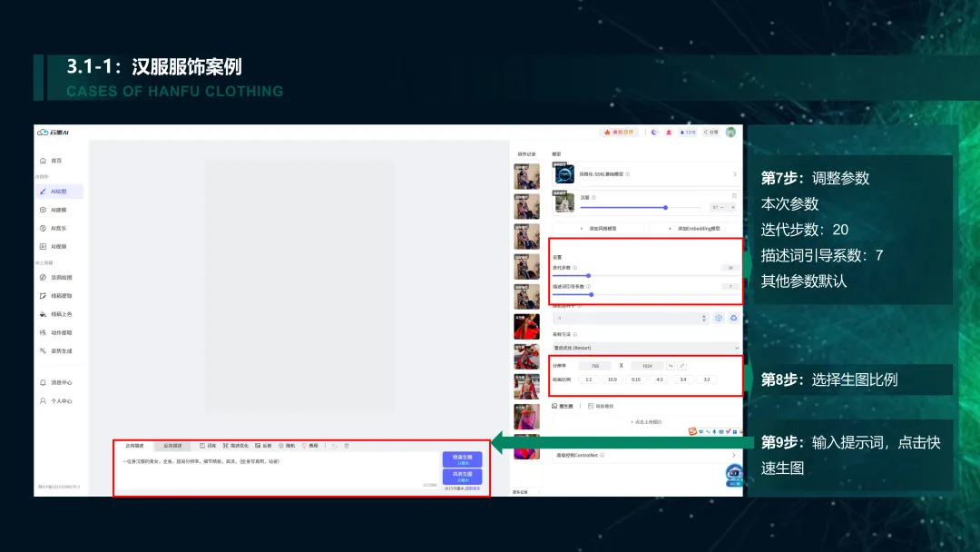Select the 16:9 ratio option
980x552 pixels.
point(612,379)
